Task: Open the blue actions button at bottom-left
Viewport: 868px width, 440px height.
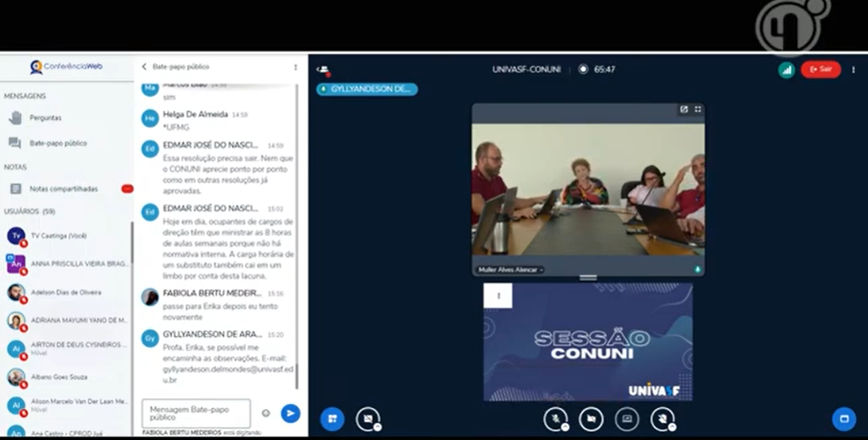Action: [x=332, y=418]
